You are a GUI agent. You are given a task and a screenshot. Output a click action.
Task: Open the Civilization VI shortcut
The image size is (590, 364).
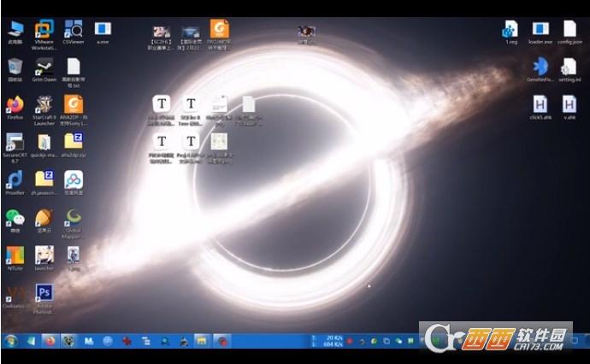[x=15, y=296]
